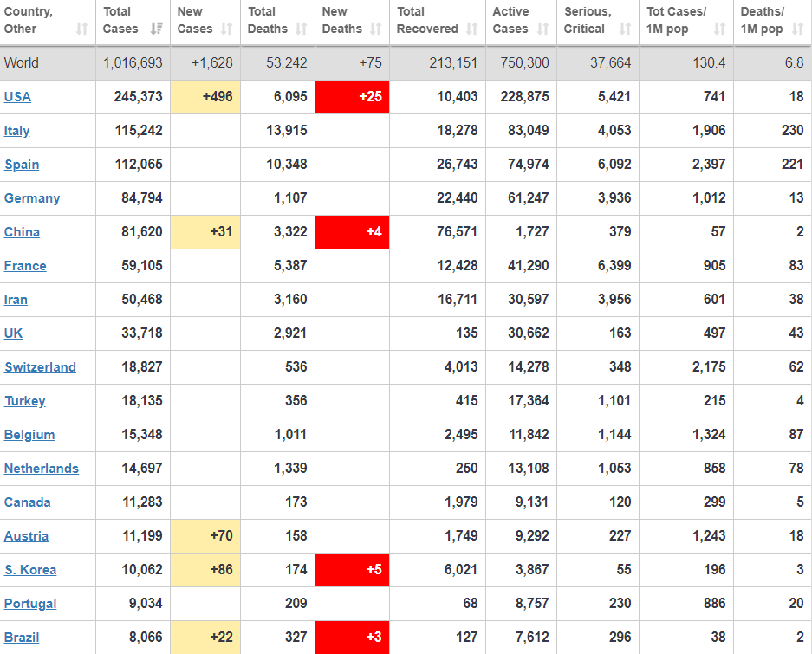Click the S. Korea link
812x654 pixels.
pos(30,570)
